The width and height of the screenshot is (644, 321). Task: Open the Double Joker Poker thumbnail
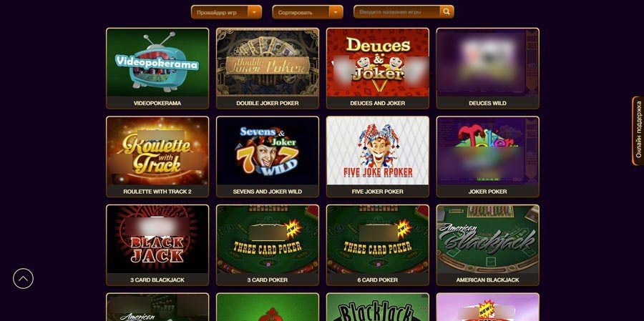(268, 62)
